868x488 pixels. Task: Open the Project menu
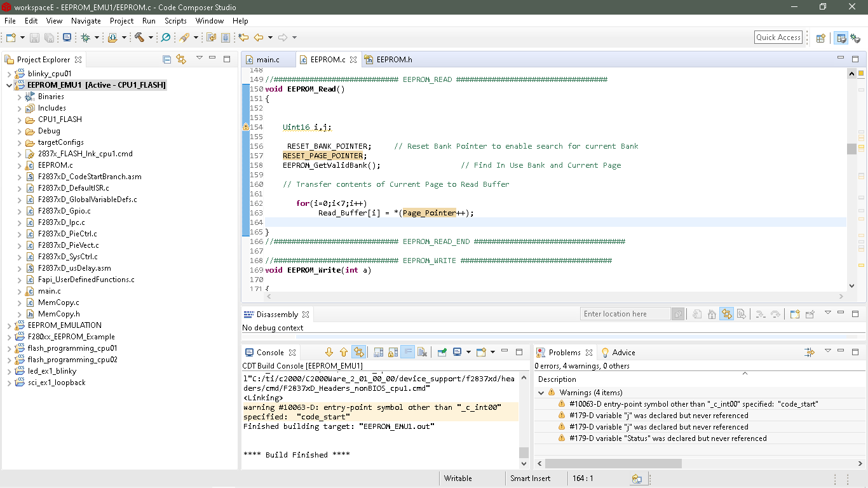click(x=121, y=21)
